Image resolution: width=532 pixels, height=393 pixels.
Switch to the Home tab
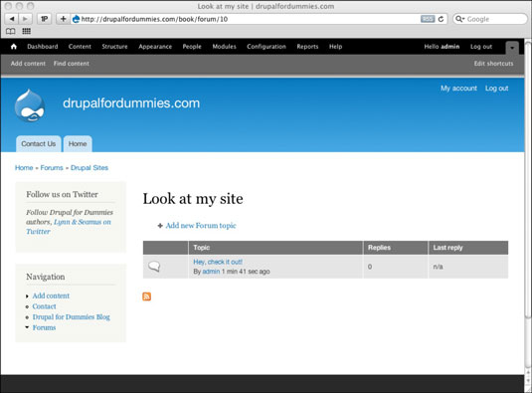coord(78,144)
